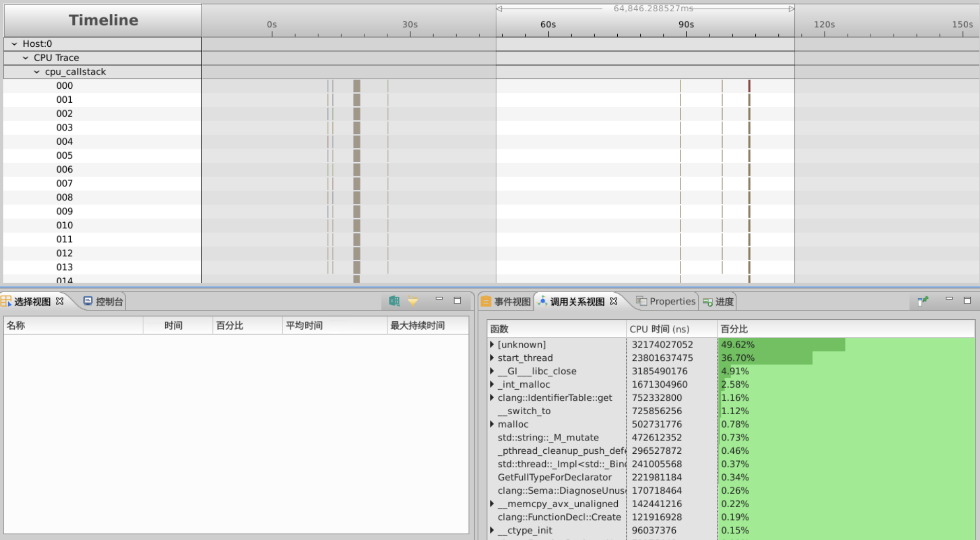The width and height of the screenshot is (980, 540).
Task: Sort by the 最大持续时间 column header
Action: coord(428,325)
